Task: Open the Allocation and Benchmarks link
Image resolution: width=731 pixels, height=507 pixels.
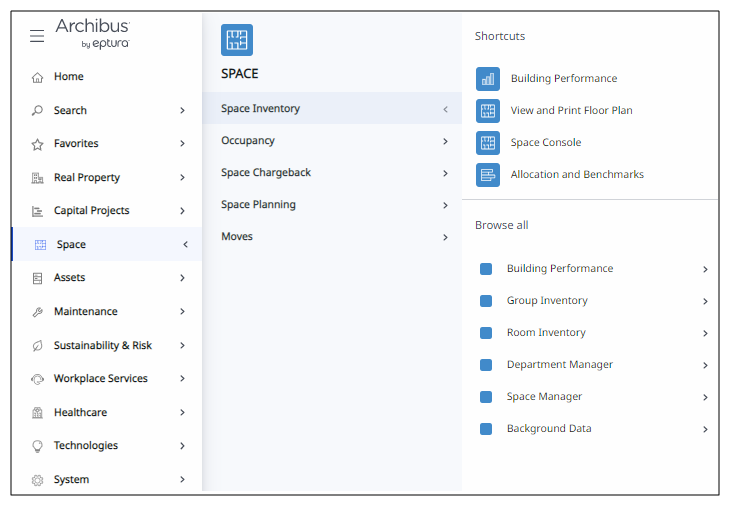Action: pos(577,175)
